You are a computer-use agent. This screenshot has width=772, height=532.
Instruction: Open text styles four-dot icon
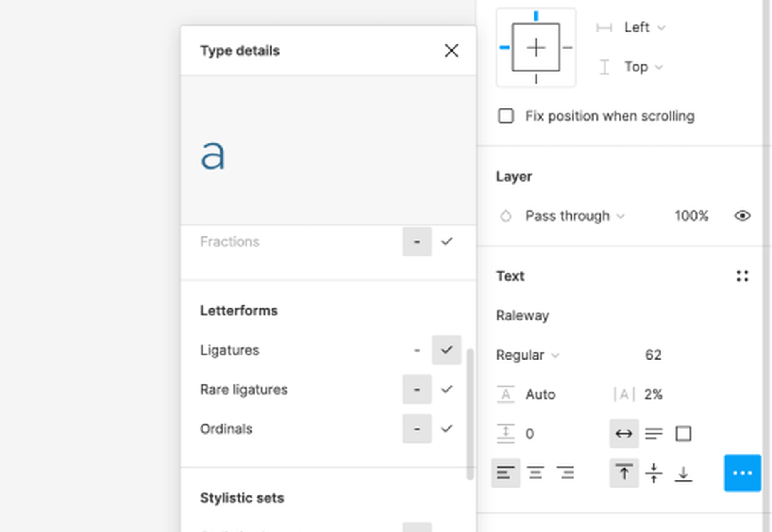(742, 276)
